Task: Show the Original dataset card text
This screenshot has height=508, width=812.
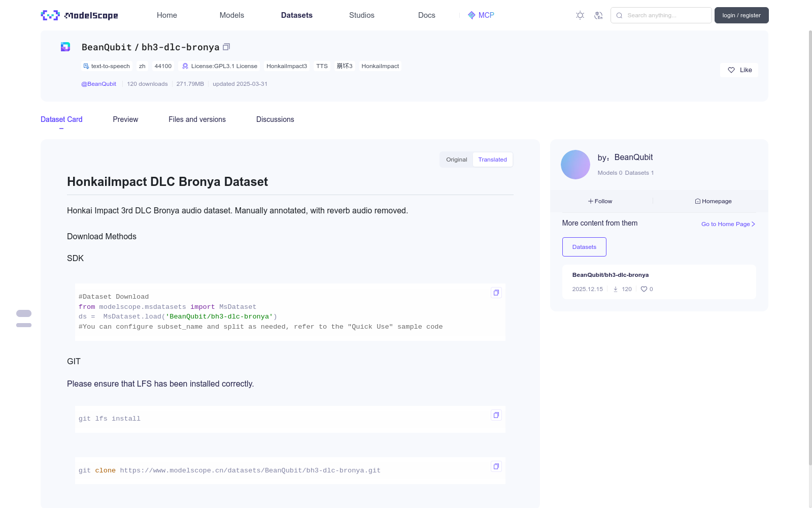Action: pyautogui.click(x=457, y=160)
